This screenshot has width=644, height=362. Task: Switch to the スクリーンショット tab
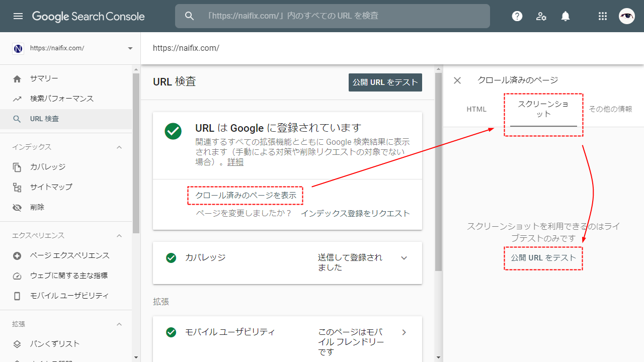[543, 109]
